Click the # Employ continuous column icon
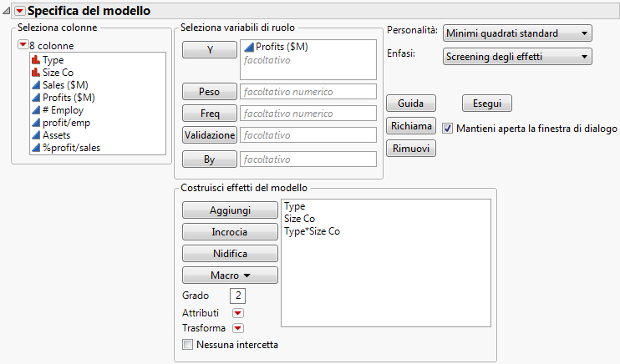The image size is (620, 364). [x=35, y=110]
